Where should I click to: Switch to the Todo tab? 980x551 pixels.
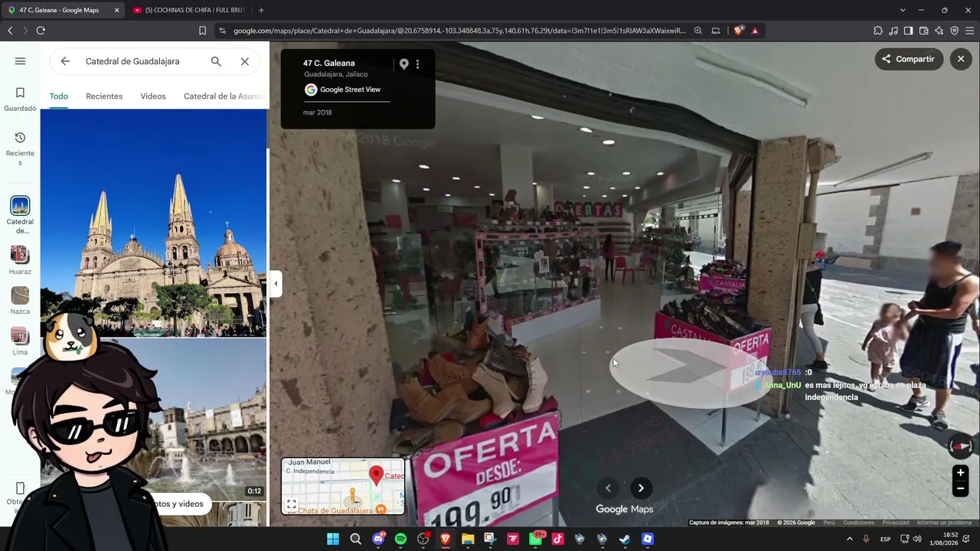58,96
